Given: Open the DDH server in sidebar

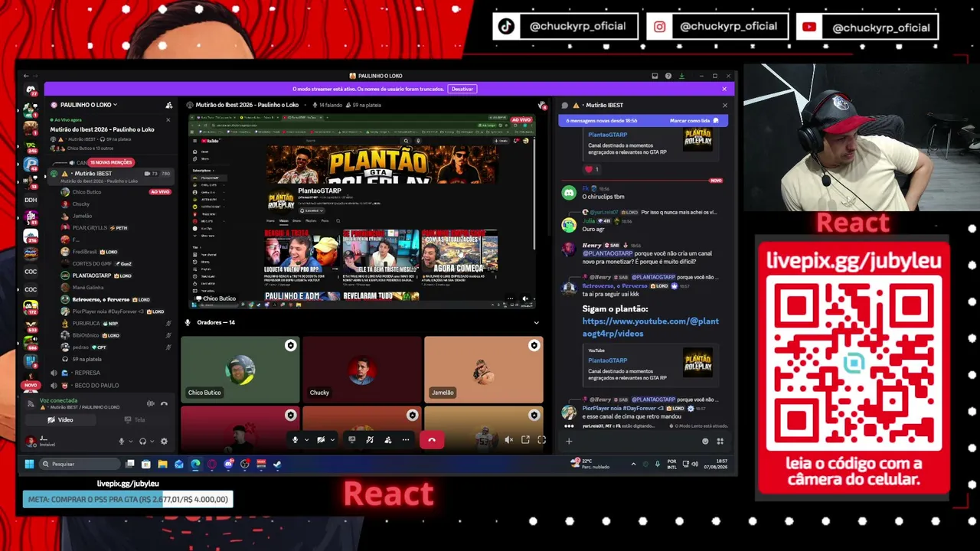Looking at the screenshot, I should (31, 200).
